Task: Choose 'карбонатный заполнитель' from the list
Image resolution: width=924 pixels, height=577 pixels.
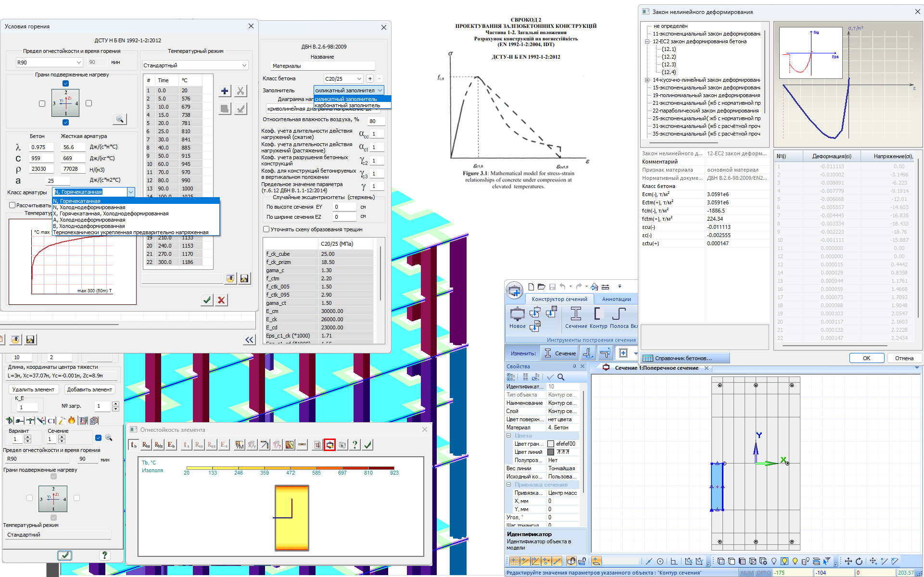Action: pyautogui.click(x=347, y=105)
